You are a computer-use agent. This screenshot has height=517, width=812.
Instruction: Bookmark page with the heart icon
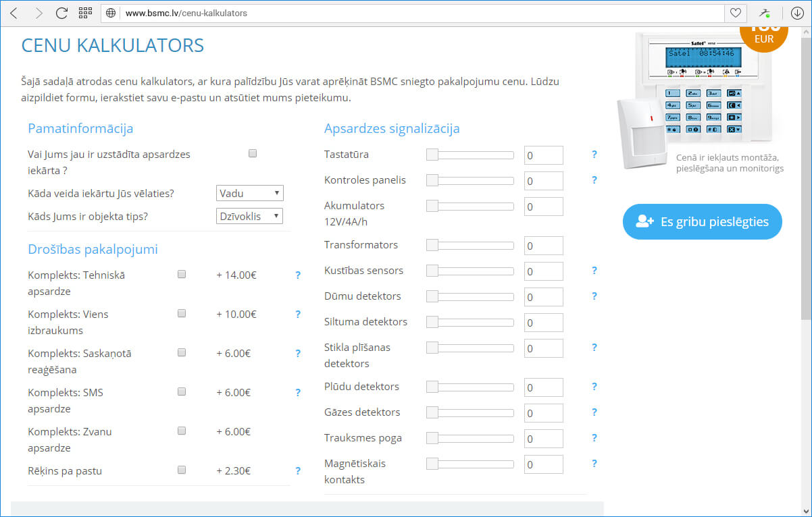point(735,13)
